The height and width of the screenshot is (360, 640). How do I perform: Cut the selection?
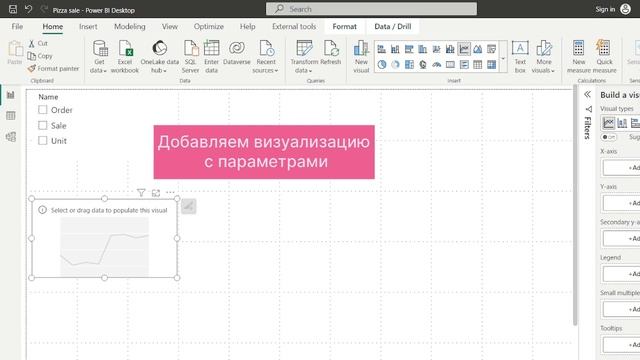coord(38,43)
